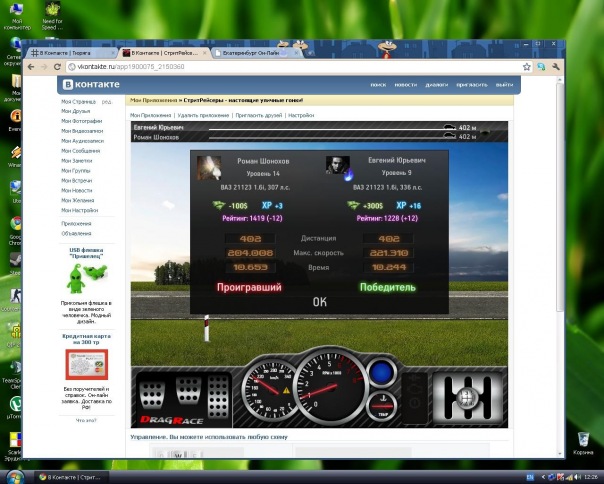Click the Мои Приложения link above the game
The height and width of the screenshot is (484, 604).
[x=151, y=115]
